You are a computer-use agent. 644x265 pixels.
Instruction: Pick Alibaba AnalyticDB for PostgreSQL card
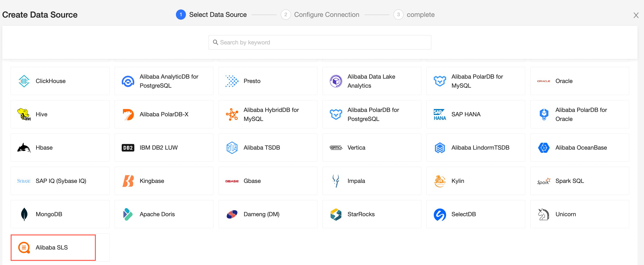pos(164,81)
